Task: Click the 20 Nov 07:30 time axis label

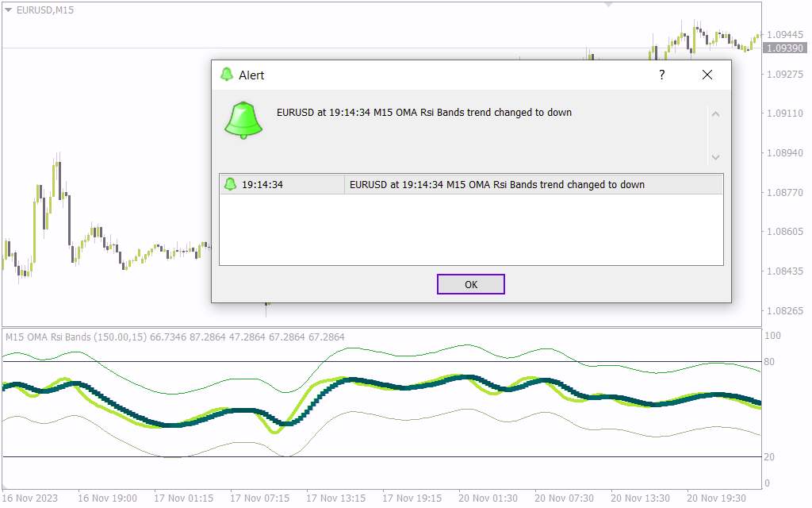Action: [x=564, y=498]
